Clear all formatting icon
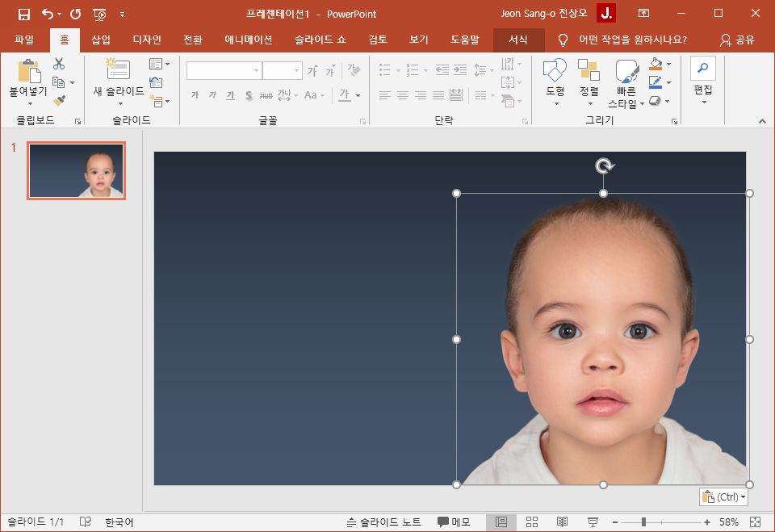Screen dimensions: 775x532 click(x=354, y=70)
